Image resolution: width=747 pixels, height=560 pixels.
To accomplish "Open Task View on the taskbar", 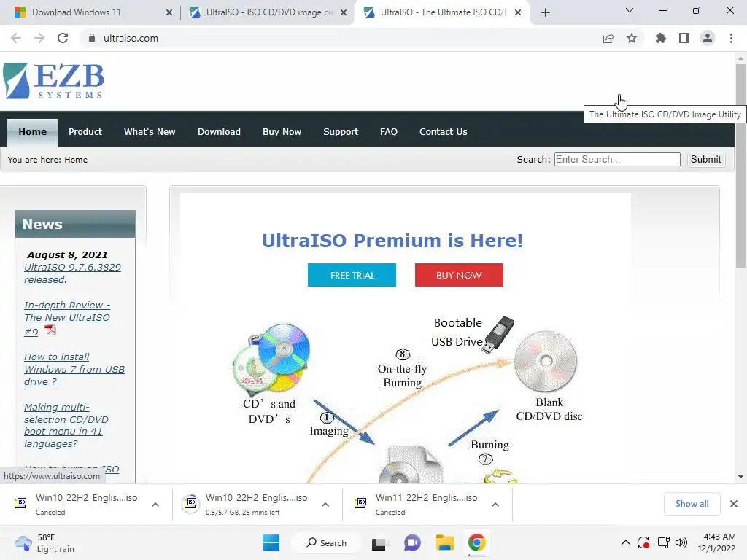I will (379, 542).
